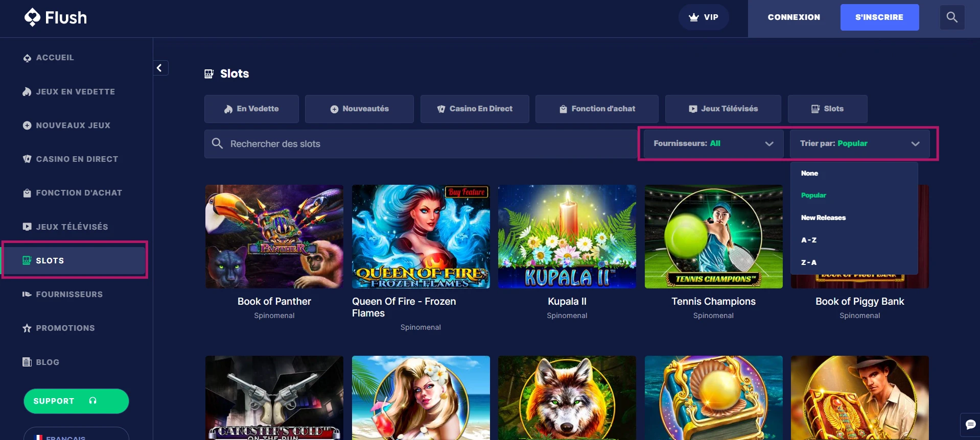The width and height of the screenshot is (980, 440).
Task: Open the live chat bubble icon
Action: (970, 425)
